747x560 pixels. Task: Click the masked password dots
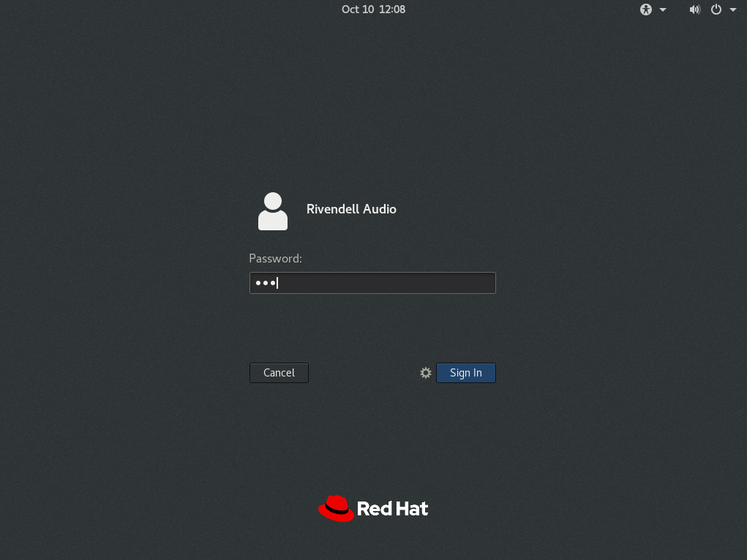(x=263, y=283)
